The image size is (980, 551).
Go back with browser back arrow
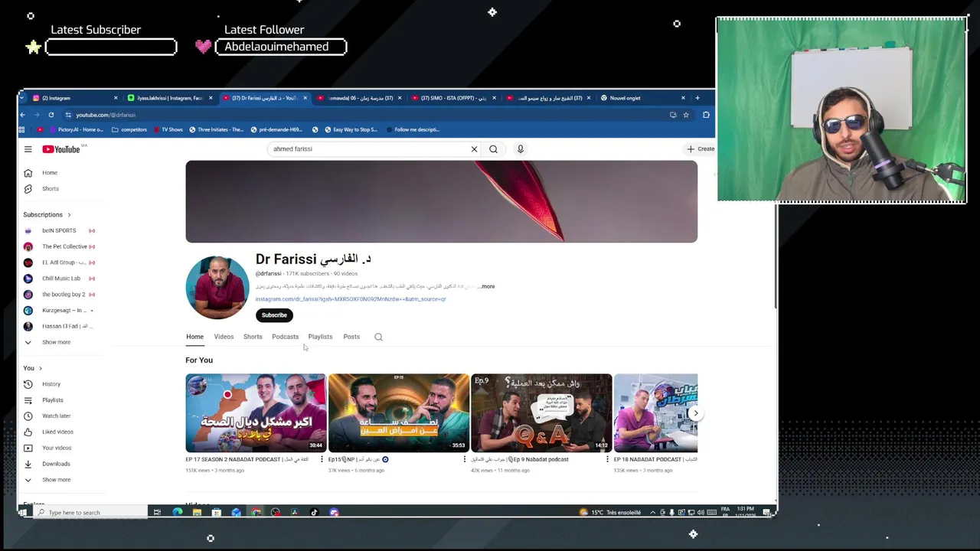pyautogui.click(x=23, y=115)
